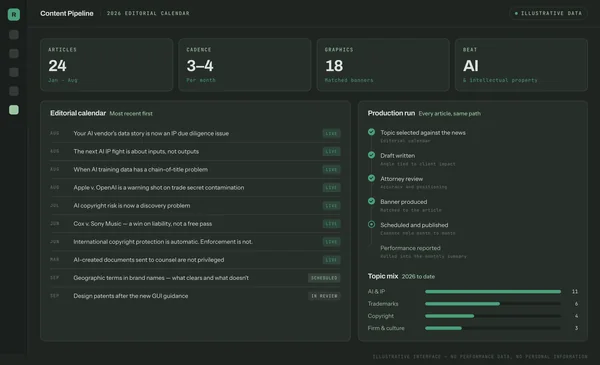The image size is (600, 365).
Task: Click the check icon for Topic selected against the news
Action: pyautogui.click(x=371, y=132)
